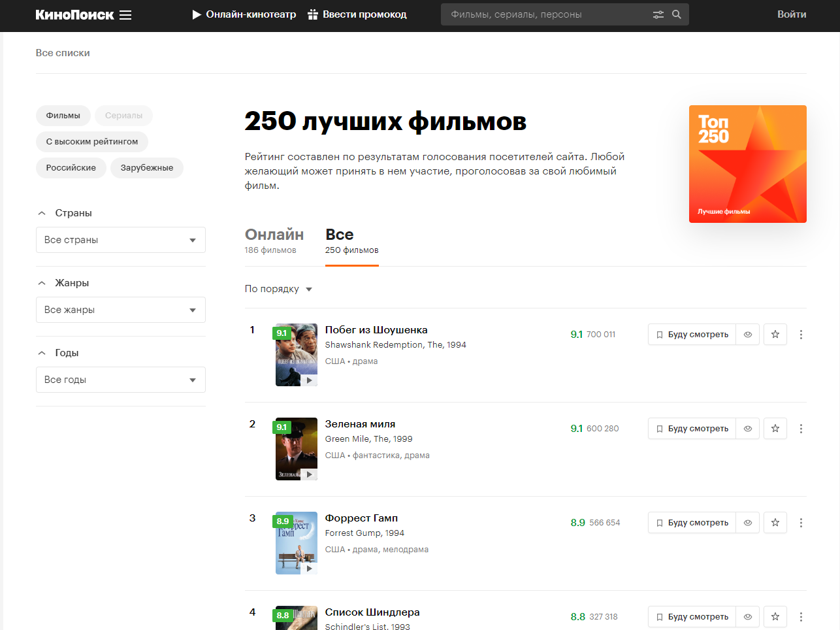Mark Зеленая миля as watched
The image size is (840, 630).
tap(748, 429)
